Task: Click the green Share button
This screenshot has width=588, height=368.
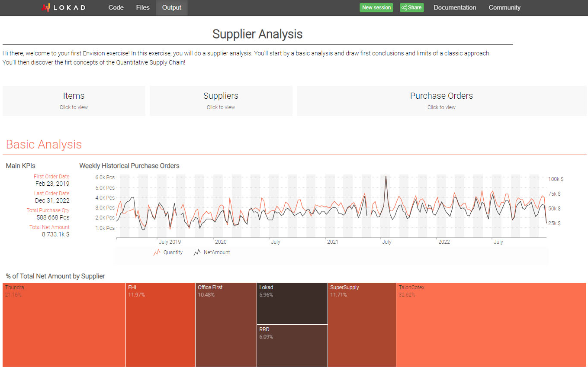Action: (411, 7)
